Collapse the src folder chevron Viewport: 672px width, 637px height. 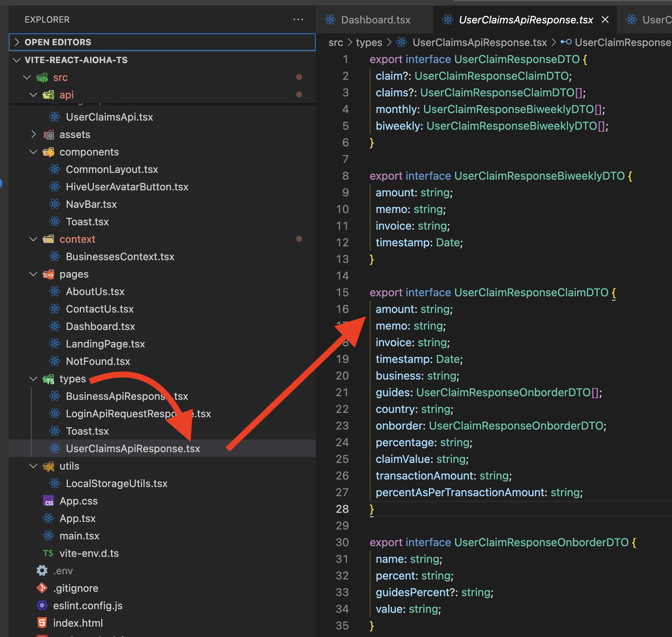coord(27,77)
